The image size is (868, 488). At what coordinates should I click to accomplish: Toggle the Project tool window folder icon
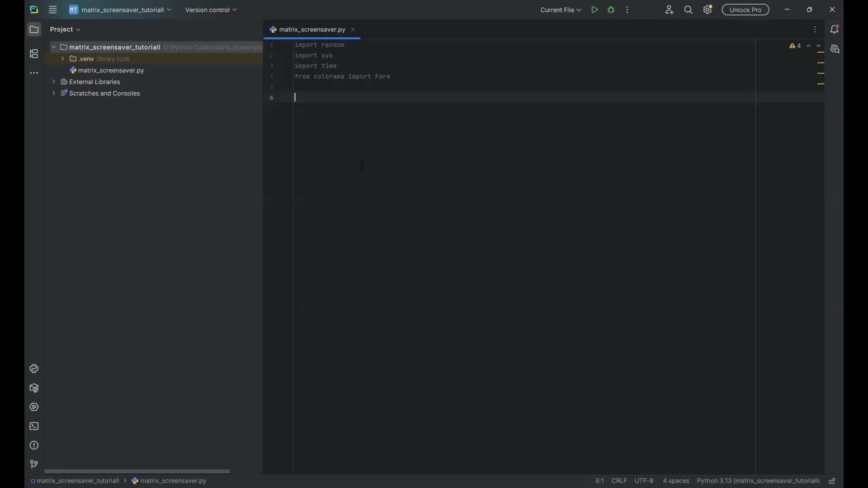pos(34,29)
